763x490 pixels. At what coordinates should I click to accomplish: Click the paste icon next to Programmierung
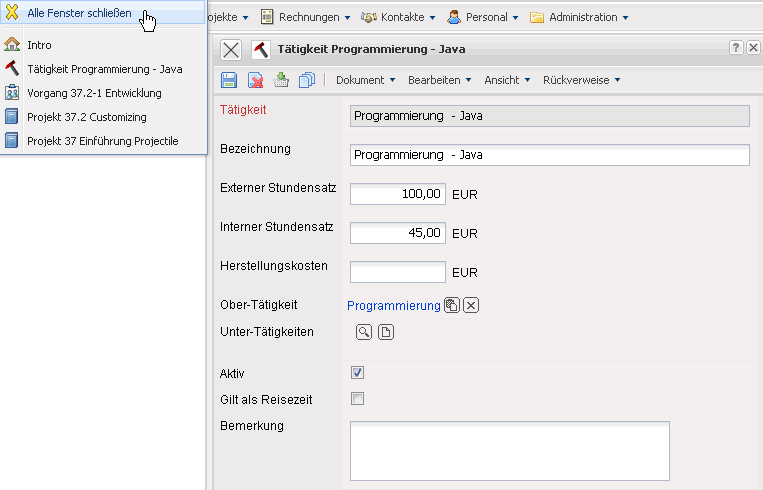[452, 306]
